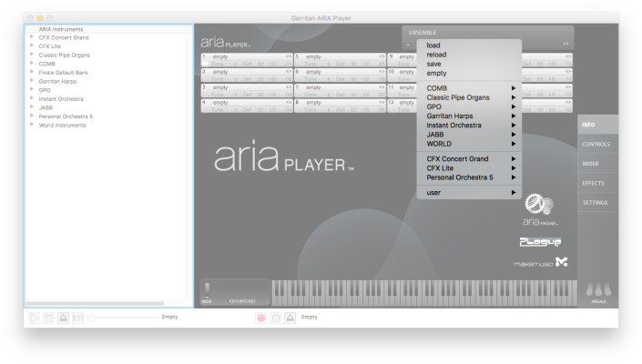Switch to the SETTINGS tab
The height and width of the screenshot is (364, 642).
[597, 202]
